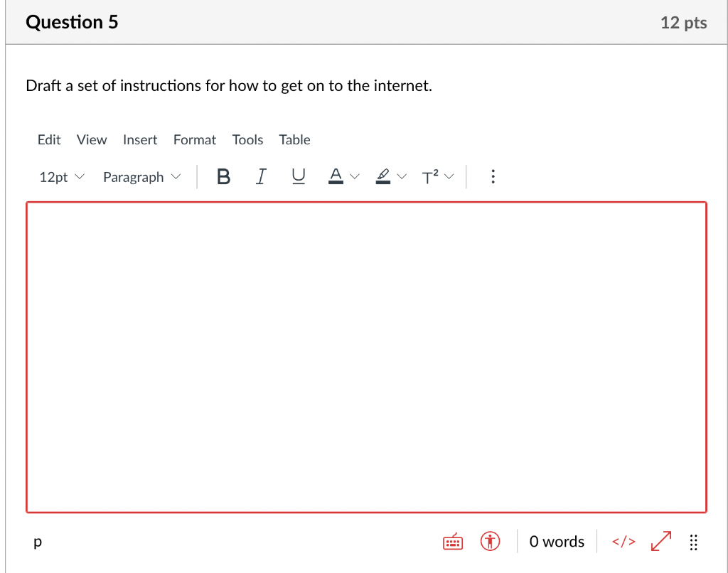Viewport: 728px width, 573px height.
Task: Click inside the answer text box
Action: pyautogui.click(x=366, y=355)
